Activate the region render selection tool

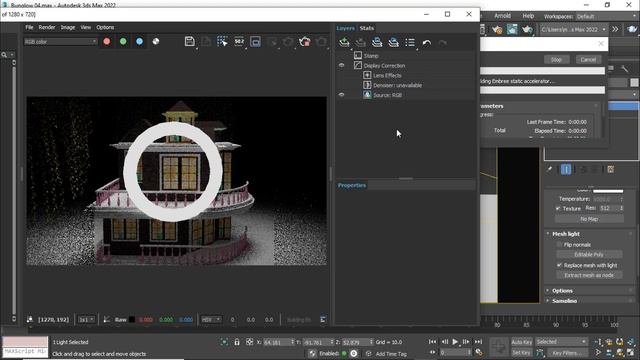(x=222, y=41)
